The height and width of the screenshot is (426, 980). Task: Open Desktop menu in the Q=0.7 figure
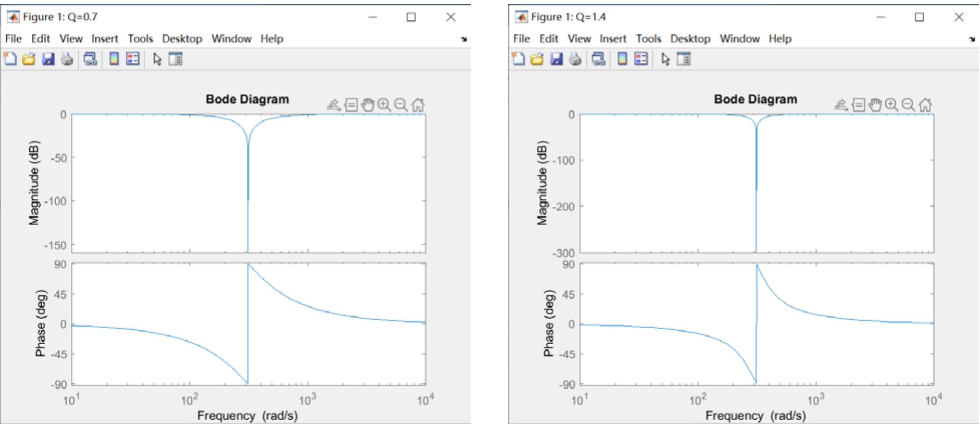(182, 39)
